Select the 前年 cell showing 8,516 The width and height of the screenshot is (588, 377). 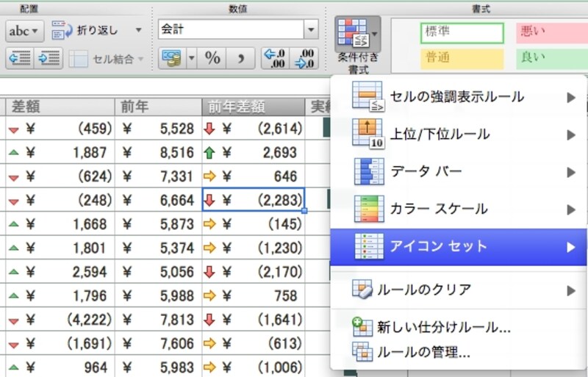pyautogui.click(x=158, y=152)
